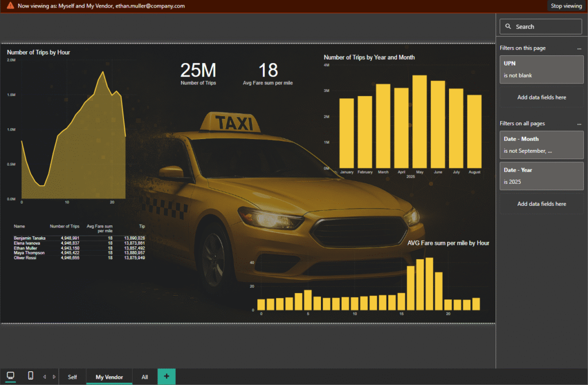Open the All page tab
The width and height of the screenshot is (588, 385).
pyautogui.click(x=145, y=377)
